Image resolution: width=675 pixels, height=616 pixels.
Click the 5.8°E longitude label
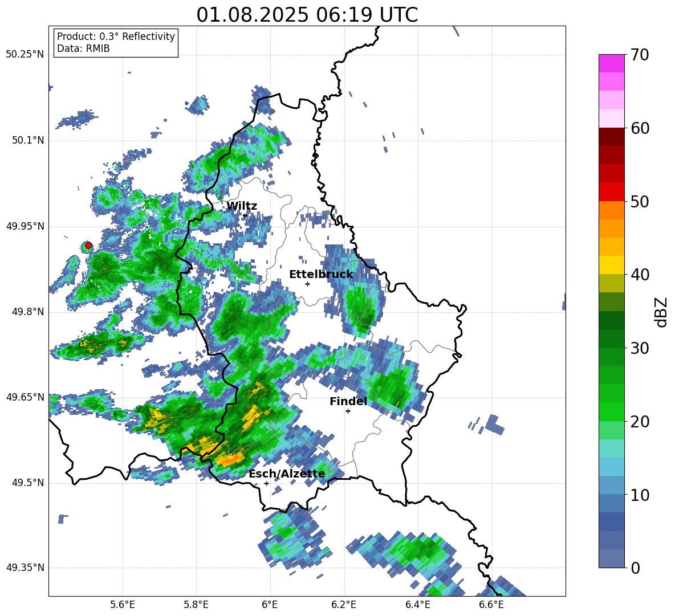(196, 605)
